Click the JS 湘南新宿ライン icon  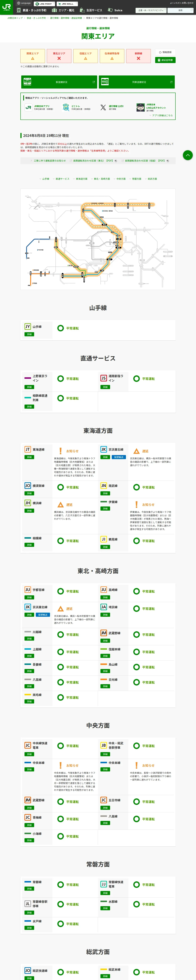click(104, 378)
